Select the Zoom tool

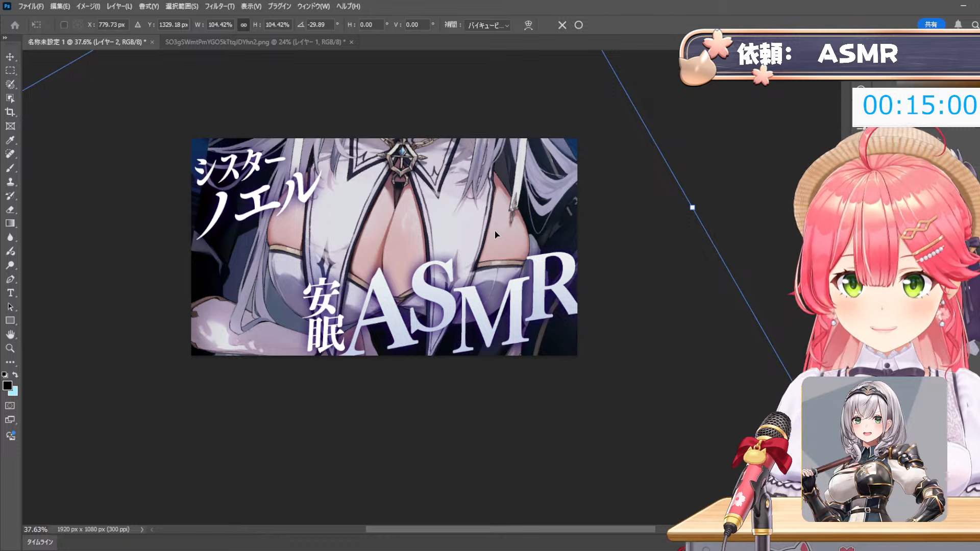(x=10, y=348)
